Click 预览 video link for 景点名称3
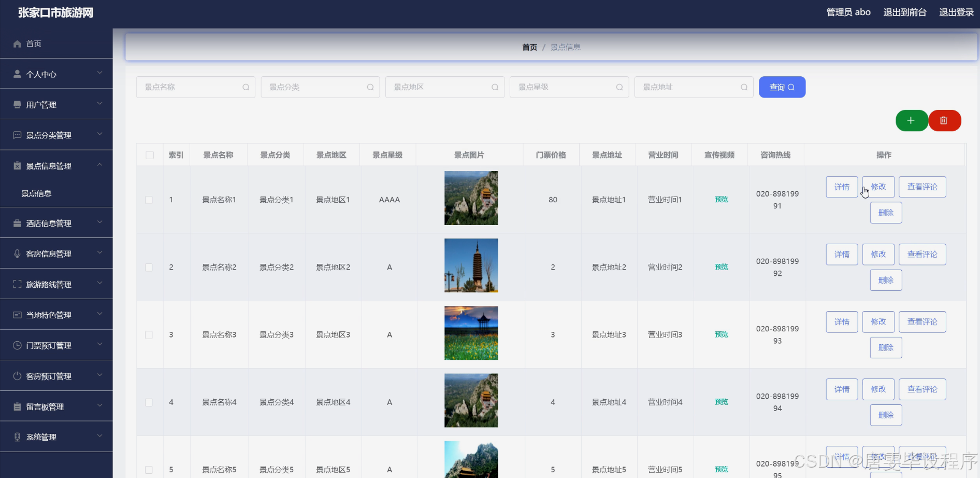The height and width of the screenshot is (478, 980). pyautogui.click(x=722, y=334)
